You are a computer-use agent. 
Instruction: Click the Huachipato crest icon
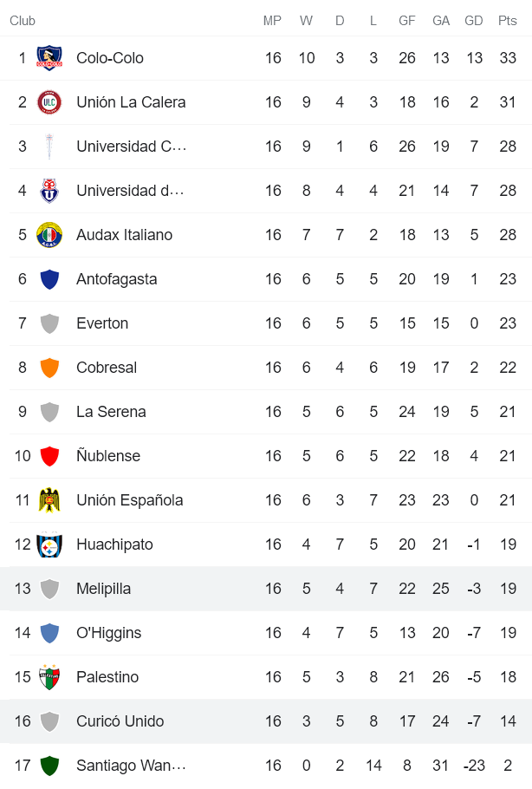49,544
